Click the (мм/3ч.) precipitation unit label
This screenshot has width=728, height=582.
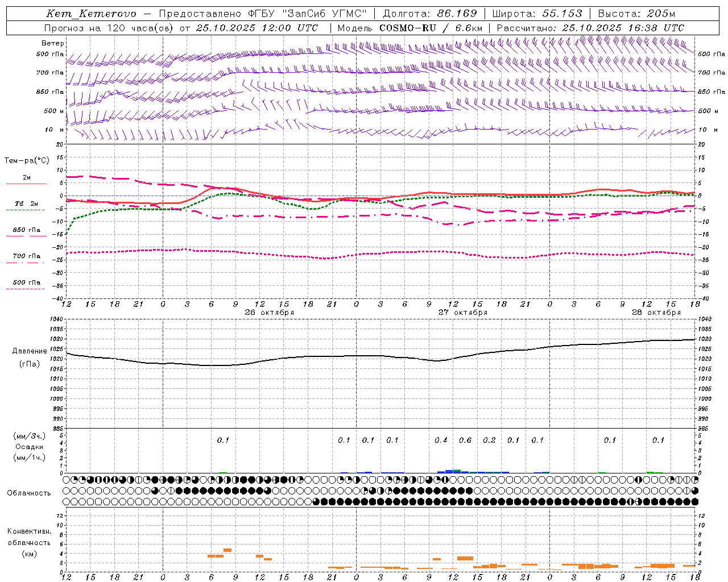tap(30, 436)
